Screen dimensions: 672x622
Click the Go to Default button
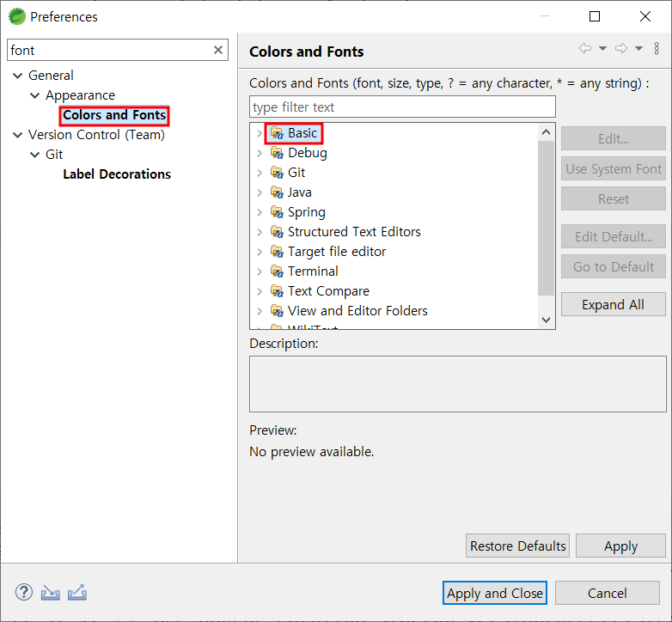click(614, 266)
